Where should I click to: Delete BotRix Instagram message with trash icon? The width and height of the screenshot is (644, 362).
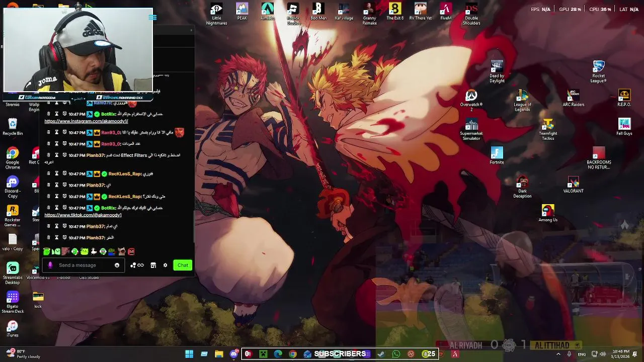click(49, 114)
